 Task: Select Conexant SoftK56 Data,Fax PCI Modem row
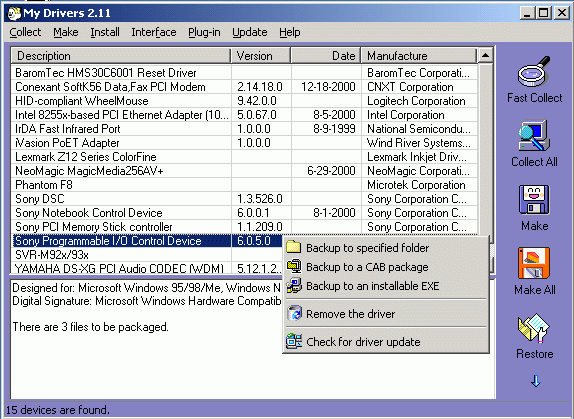click(244, 87)
